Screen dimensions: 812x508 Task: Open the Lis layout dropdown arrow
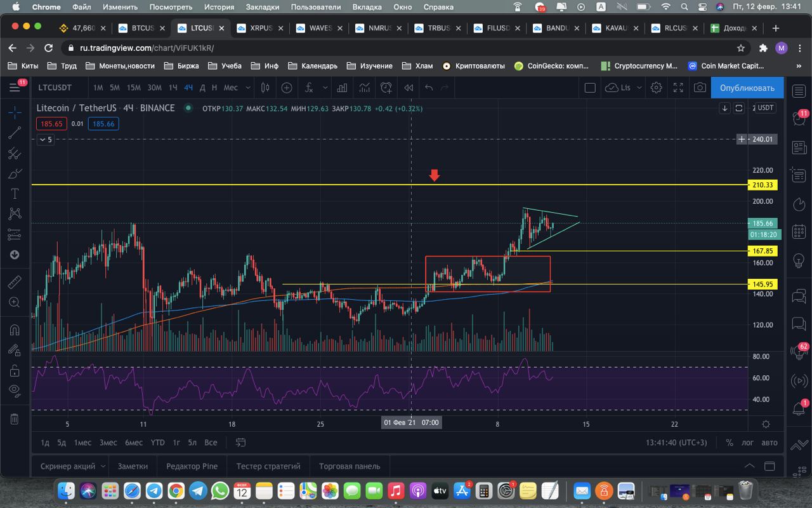pos(639,88)
